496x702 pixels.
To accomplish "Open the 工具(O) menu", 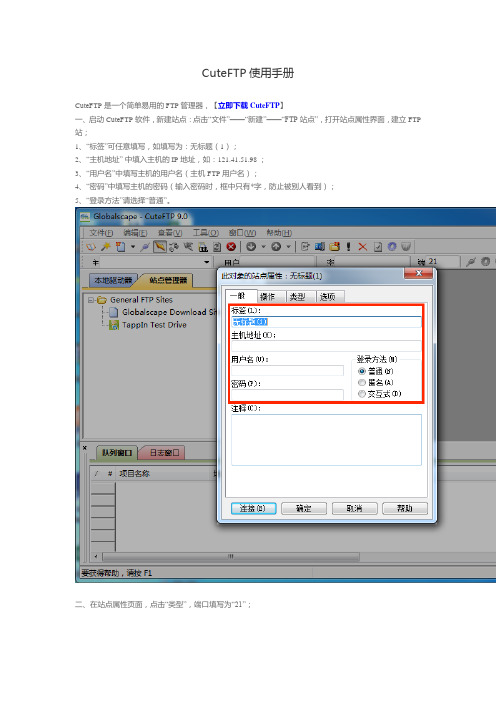I will pos(205,233).
